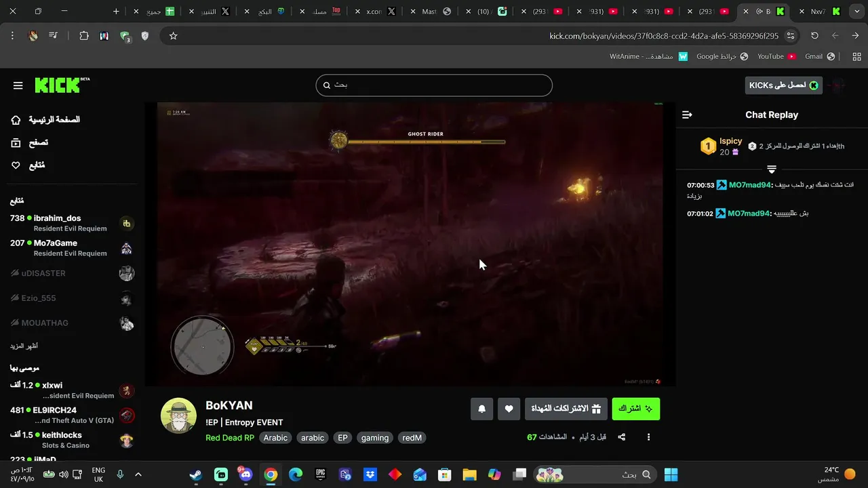Open Chrome three-dot menu
Viewport: 868px width, 488px height.
(x=12, y=36)
